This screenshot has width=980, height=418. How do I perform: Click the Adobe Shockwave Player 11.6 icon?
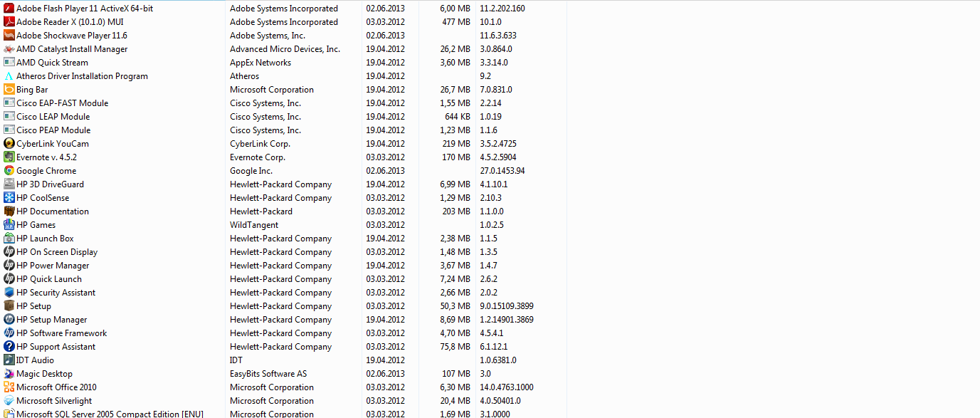[9, 36]
